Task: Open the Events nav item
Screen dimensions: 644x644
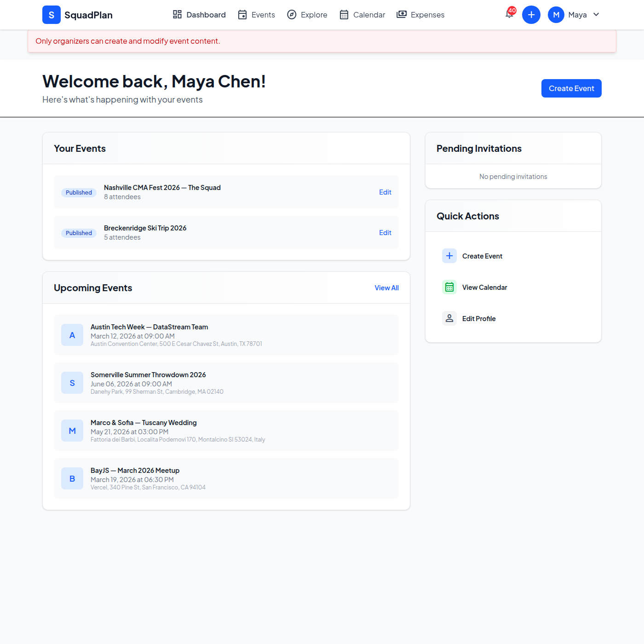Action: click(256, 15)
